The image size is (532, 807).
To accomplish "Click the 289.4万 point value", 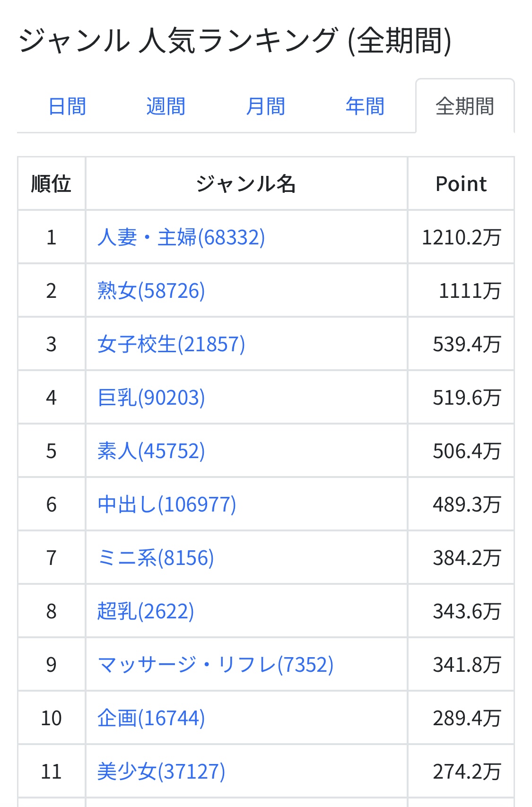I will [x=467, y=718].
